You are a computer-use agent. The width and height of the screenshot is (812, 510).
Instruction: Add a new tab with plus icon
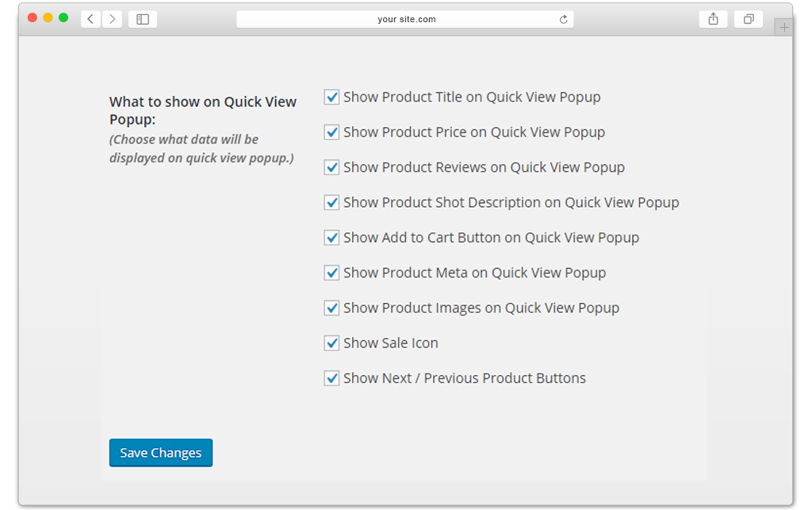pyautogui.click(x=784, y=28)
